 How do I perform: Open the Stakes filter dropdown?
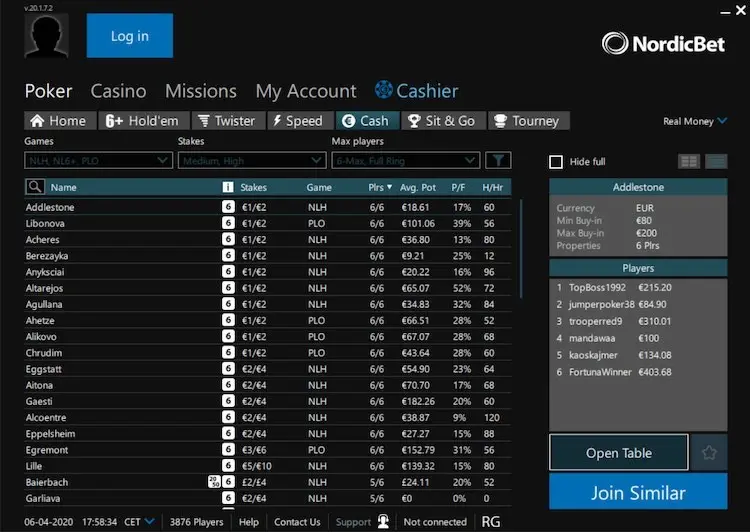click(252, 160)
